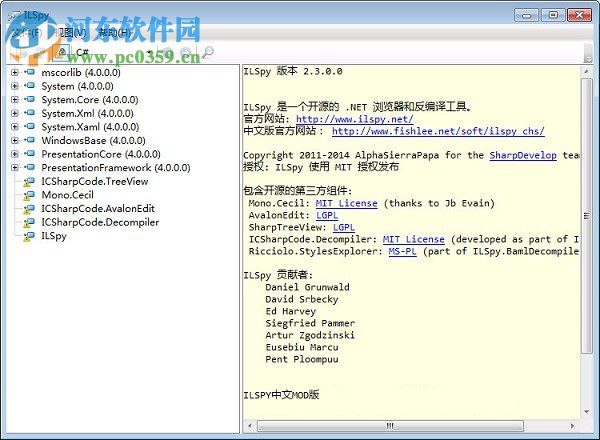Click the vertical scrollbar thumb in the text pane
The height and width of the screenshot is (440, 600).
[586, 216]
